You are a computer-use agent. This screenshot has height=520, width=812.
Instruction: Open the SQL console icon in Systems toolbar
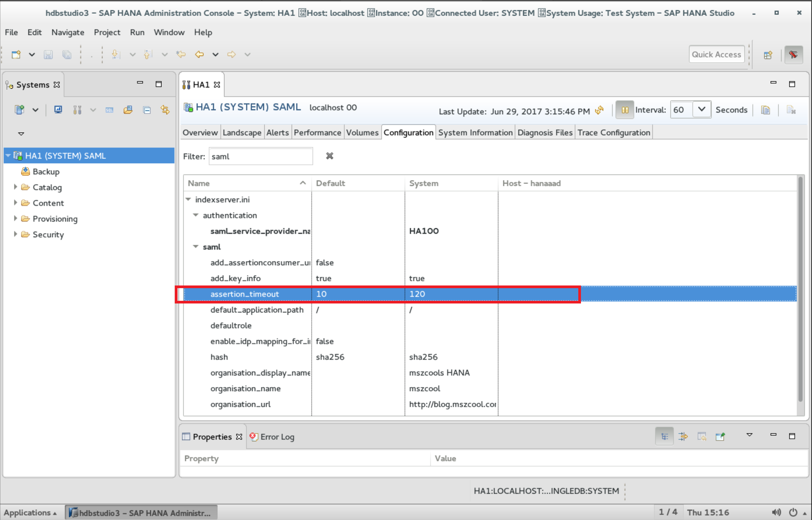click(x=109, y=110)
